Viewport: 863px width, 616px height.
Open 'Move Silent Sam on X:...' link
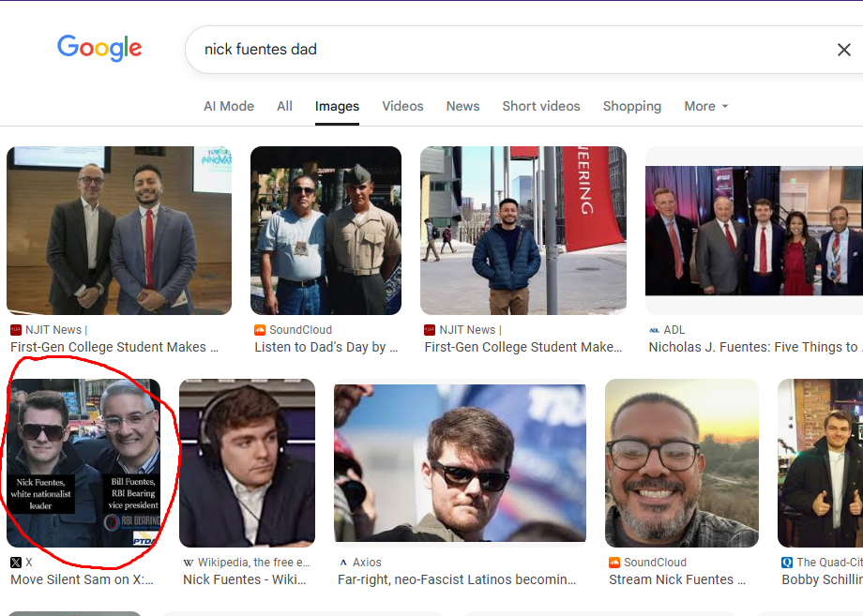pyautogui.click(x=82, y=579)
